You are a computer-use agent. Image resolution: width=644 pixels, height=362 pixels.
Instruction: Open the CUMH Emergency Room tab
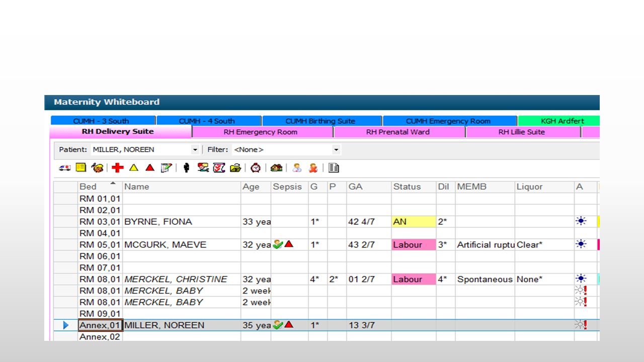(x=450, y=121)
